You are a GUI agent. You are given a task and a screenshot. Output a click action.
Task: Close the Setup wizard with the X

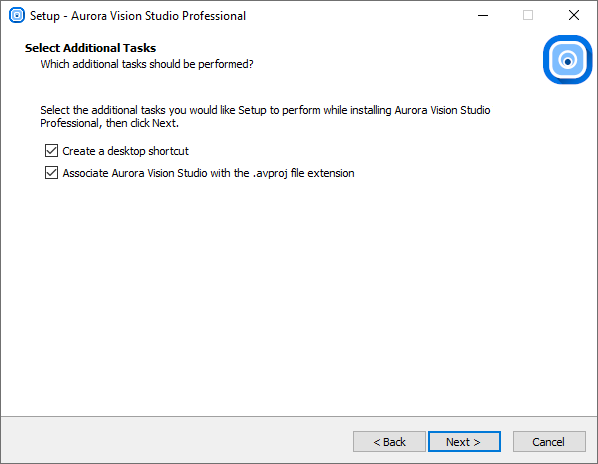(574, 15)
